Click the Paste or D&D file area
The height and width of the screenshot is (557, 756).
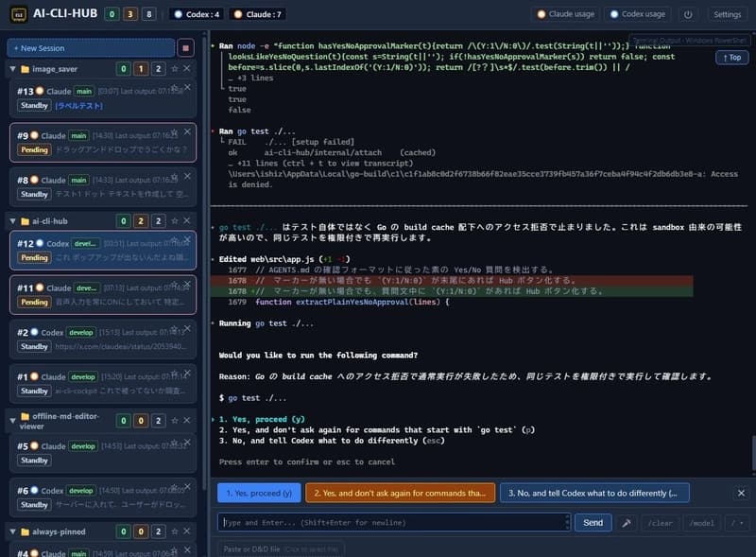[x=281, y=548]
